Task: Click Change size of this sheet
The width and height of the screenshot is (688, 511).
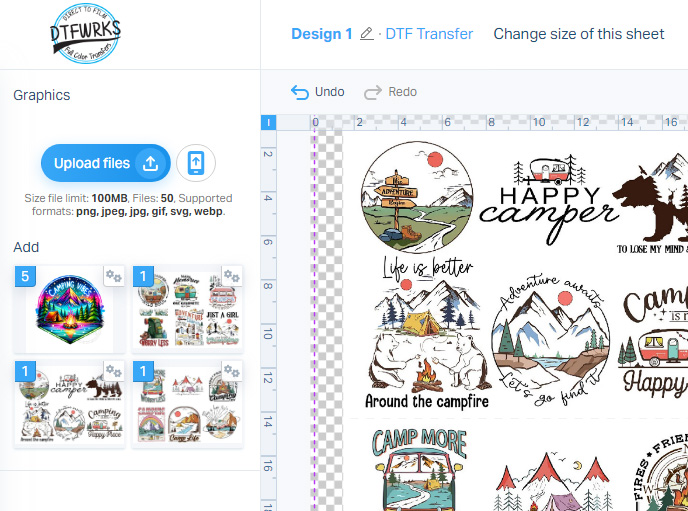Action: coord(579,34)
